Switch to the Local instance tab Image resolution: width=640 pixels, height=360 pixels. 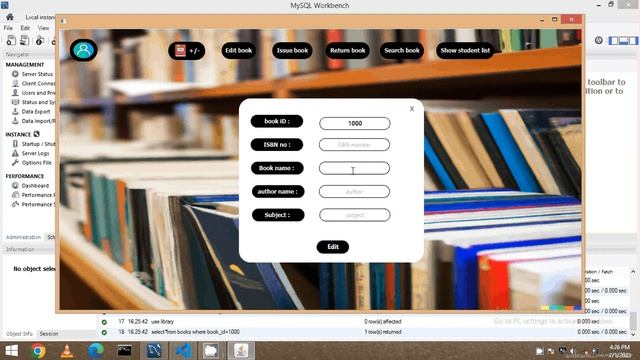pyautogui.click(x=39, y=17)
